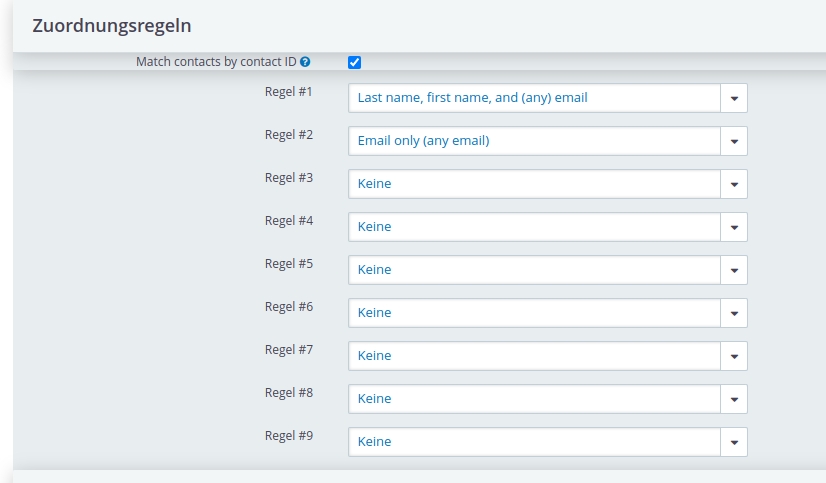Click the Zuordnungsregeln section heading
The height and width of the screenshot is (483, 826).
[x=112, y=26]
